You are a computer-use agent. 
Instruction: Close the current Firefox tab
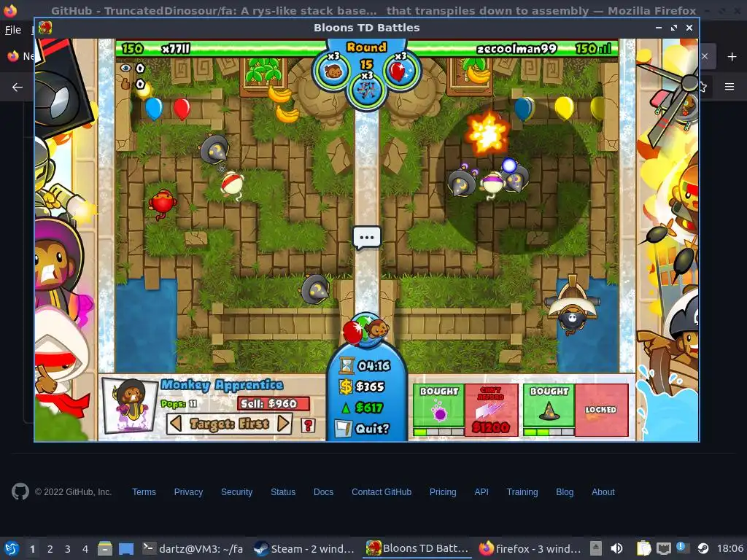(705, 56)
